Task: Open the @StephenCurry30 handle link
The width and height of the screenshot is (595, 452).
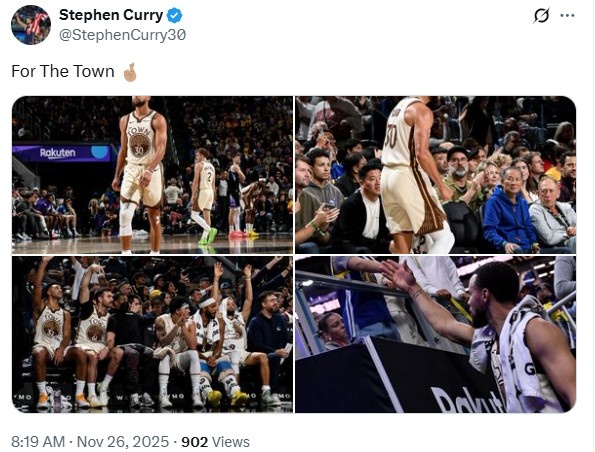Action: coord(122,35)
